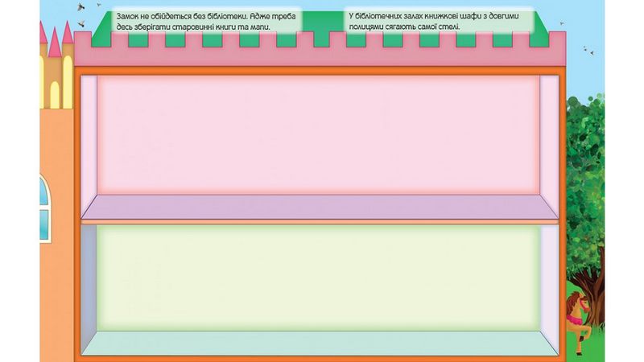The image size is (644, 362).
Task: Click the left side wall of upper room
Action: click(89, 145)
